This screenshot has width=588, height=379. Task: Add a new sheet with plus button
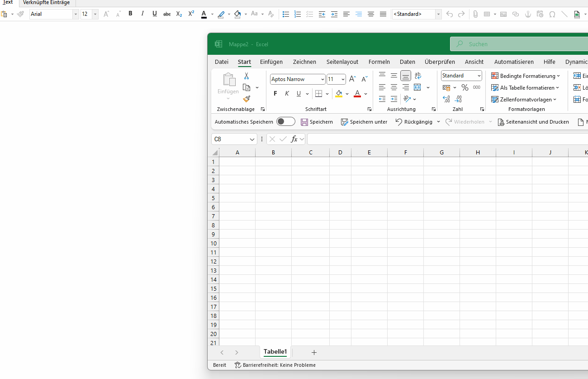pos(314,352)
